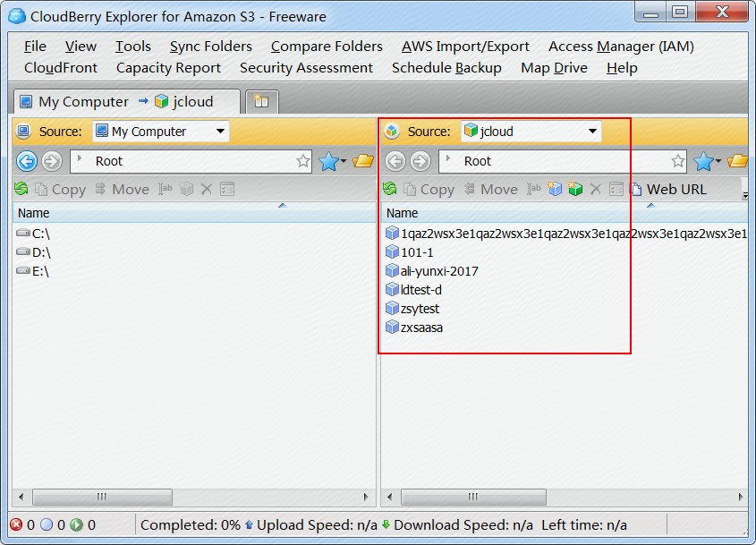Open Capacity Report menu

pyautogui.click(x=168, y=67)
